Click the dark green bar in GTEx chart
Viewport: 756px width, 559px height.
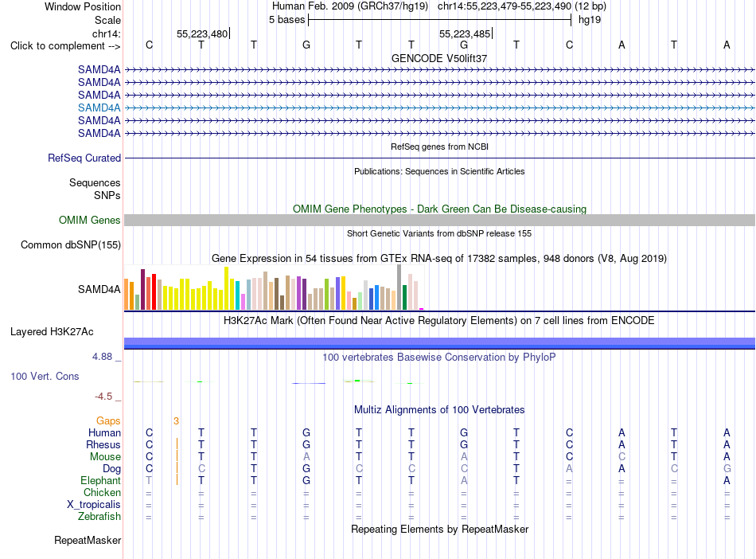(404, 297)
